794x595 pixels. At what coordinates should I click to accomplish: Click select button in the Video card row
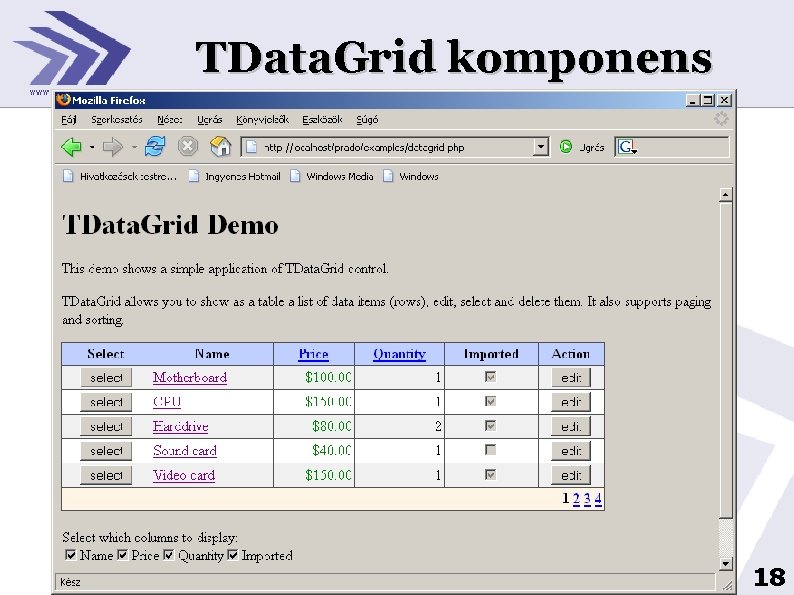106,475
